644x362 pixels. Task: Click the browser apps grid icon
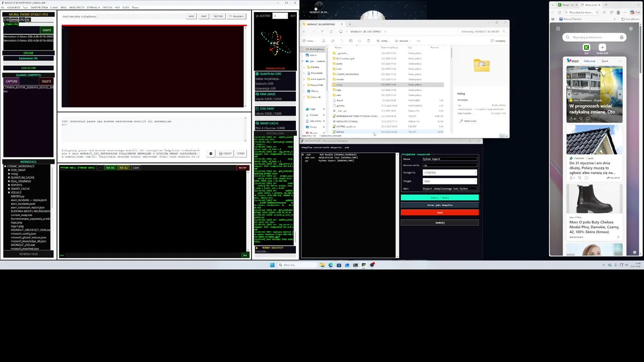click(x=558, y=29)
